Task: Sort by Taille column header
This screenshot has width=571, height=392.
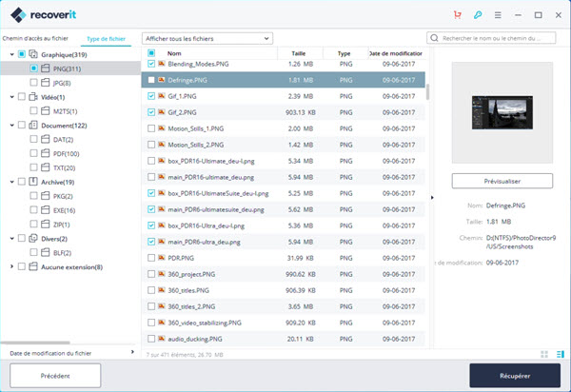Action: (298, 53)
